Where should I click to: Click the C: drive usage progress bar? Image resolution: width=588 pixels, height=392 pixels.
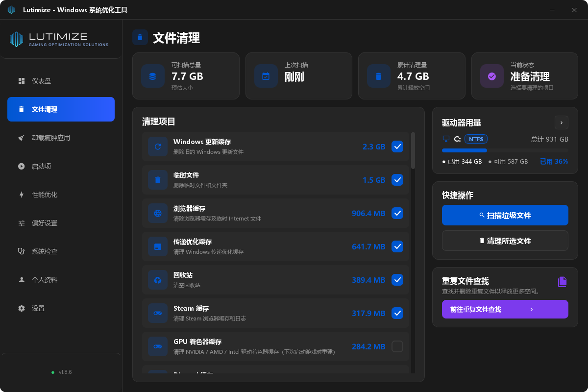coord(505,150)
